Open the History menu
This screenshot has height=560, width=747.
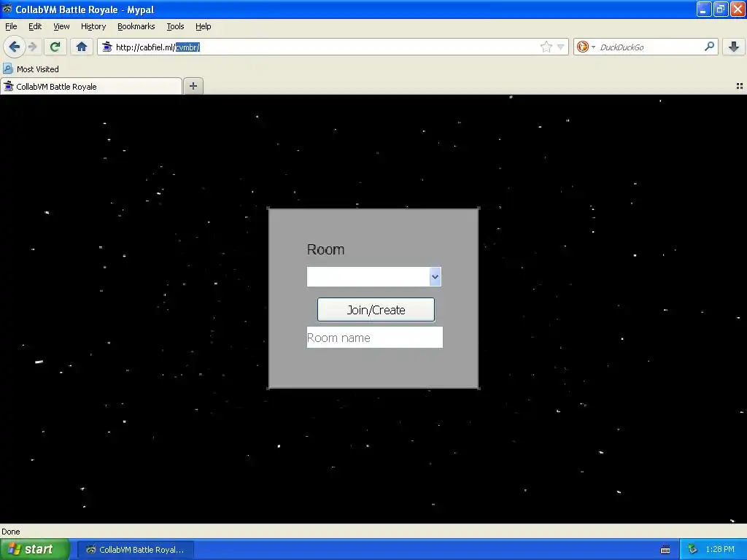93,26
